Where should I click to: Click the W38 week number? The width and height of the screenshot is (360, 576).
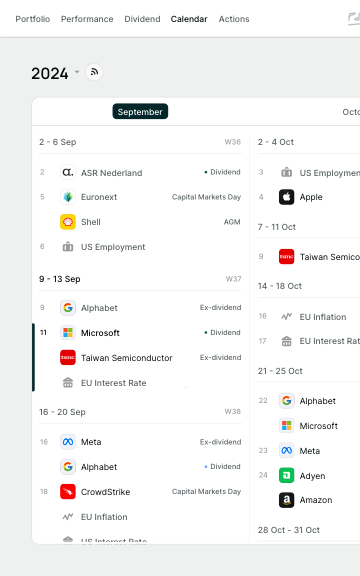[x=233, y=411]
